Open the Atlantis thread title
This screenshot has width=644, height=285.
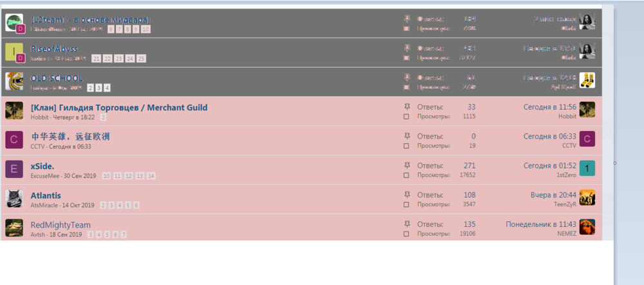pos(46,195)
